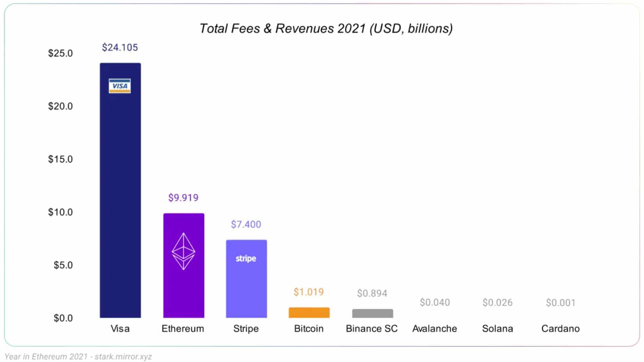This screenshot has height=362, width=644.
Task: Click the Avalanche axis label
Action: coord(435,328)
